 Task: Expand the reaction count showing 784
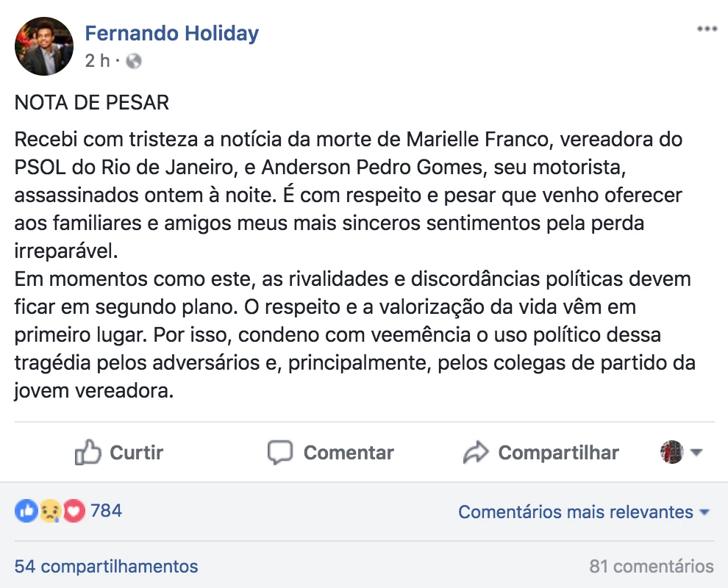[107, 511]
